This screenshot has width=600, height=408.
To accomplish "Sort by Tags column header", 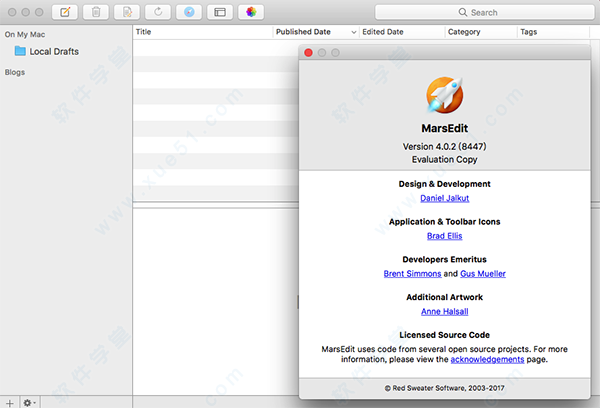I will pos(553,32).
